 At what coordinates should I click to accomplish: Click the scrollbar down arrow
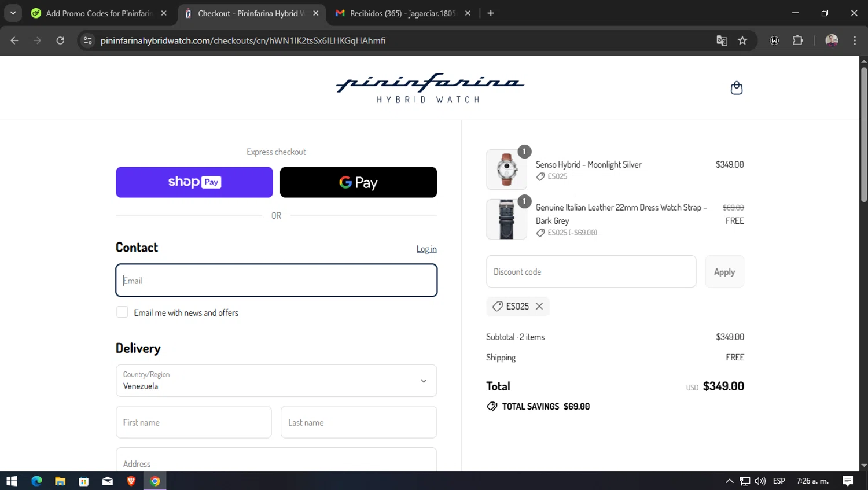pyautogui.click(x=863, y=466)
